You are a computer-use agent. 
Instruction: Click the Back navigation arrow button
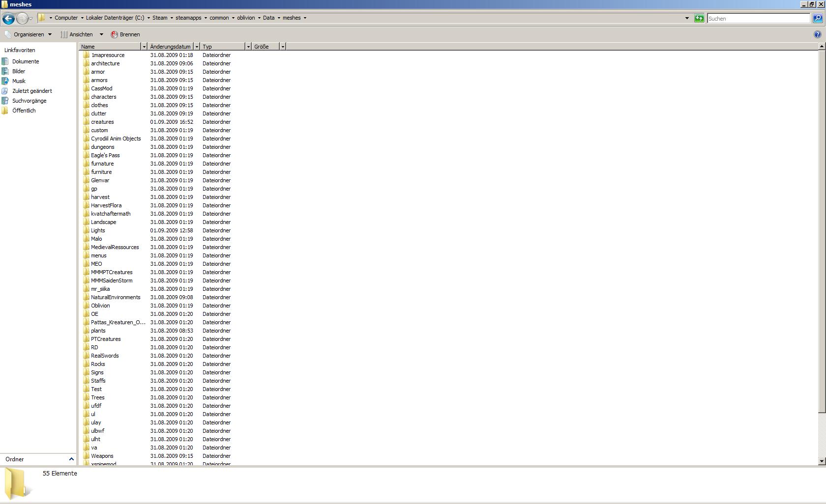click(8, 19)
